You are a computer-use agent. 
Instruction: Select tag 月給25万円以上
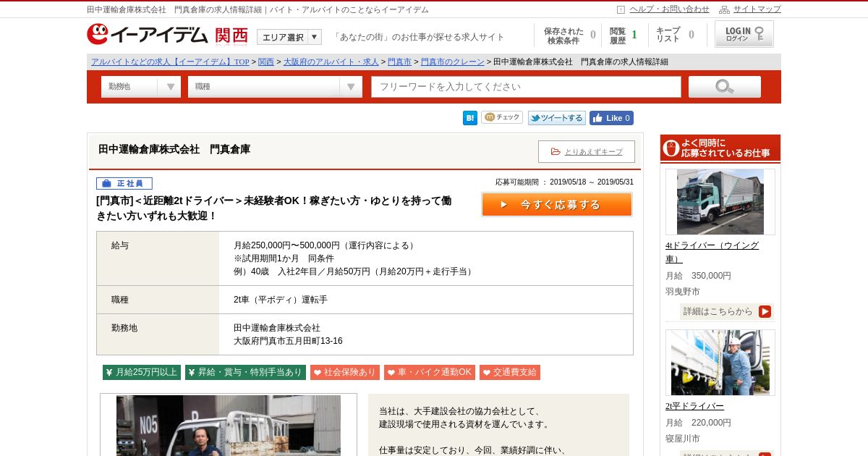coord(142,372)
